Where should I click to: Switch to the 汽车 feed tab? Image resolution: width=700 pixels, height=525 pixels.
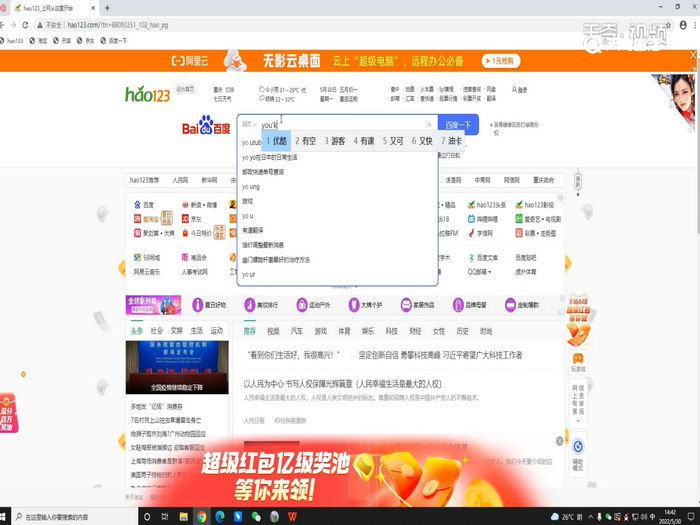tap(297, 331)
